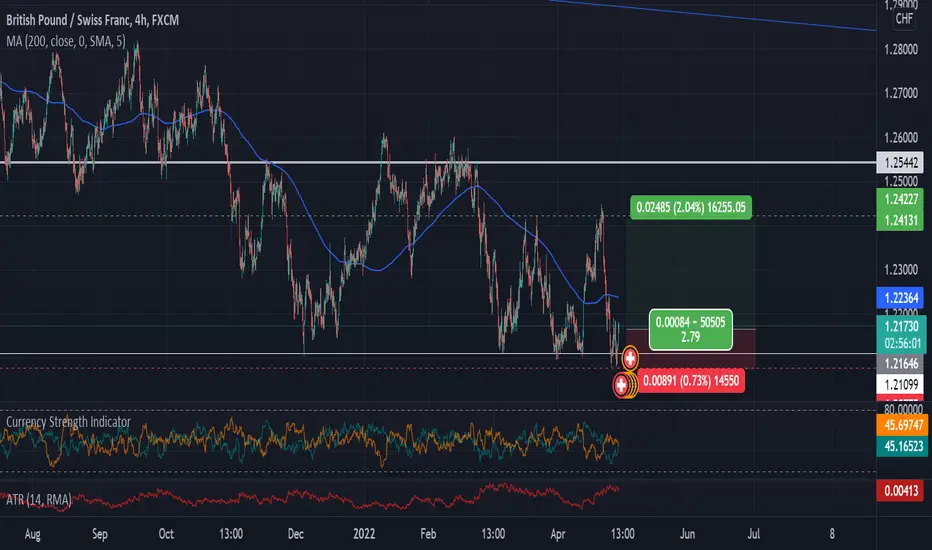The image size is (932, 550).
Task: Click the risk/reward ratio box showing 2.79
Action: click(691, 329)
